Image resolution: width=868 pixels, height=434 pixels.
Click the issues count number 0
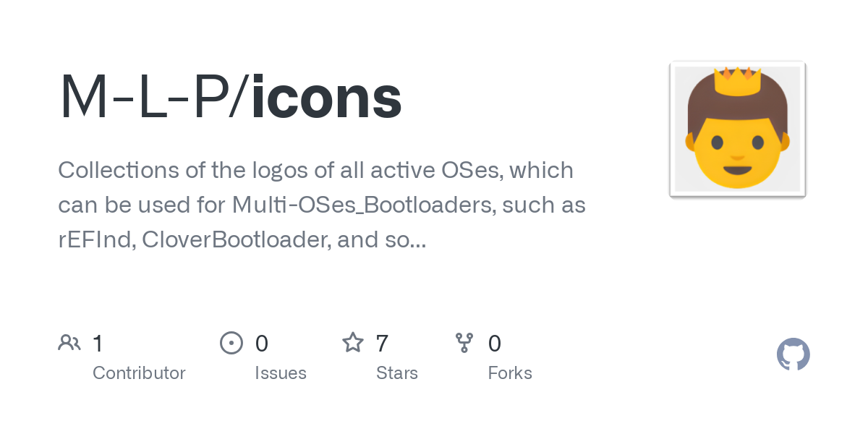(x=262, y=343)
